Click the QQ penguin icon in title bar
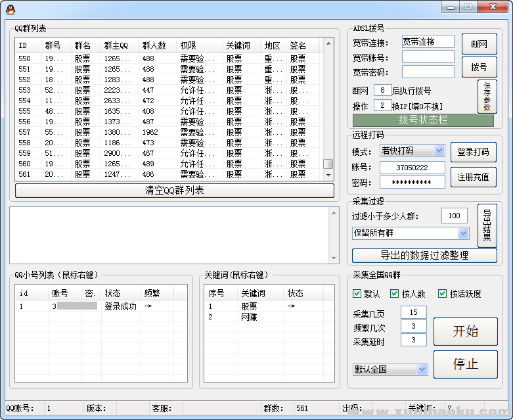The width and height of the screenshot is (513, 420). [x=9, y=9]
